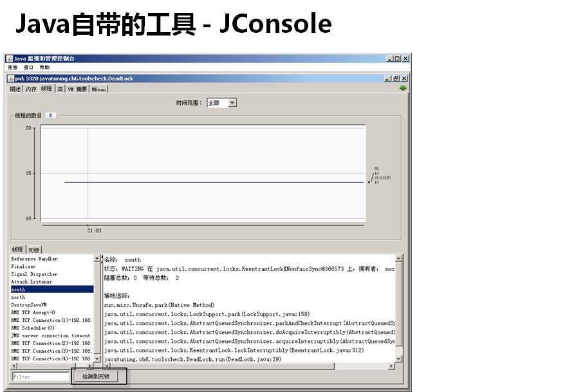Minimize the Java 监视和管理控制台 window

coord(389,58)
